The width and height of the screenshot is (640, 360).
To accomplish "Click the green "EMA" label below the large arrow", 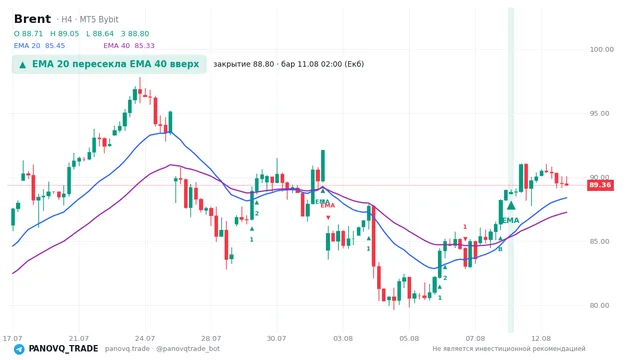I will tap(511, 221).
